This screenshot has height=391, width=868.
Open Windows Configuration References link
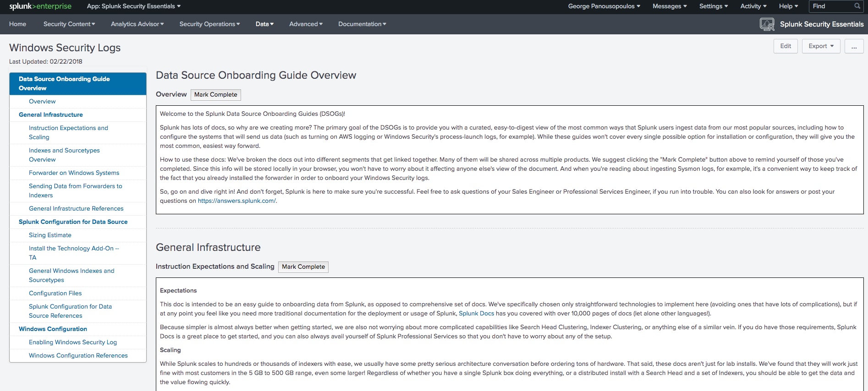point(78,356)
